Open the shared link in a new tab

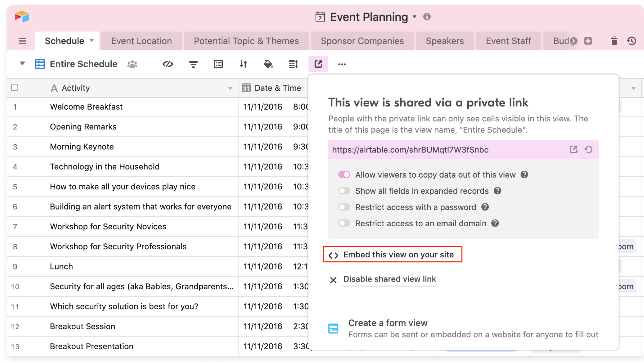coord(574,149)
